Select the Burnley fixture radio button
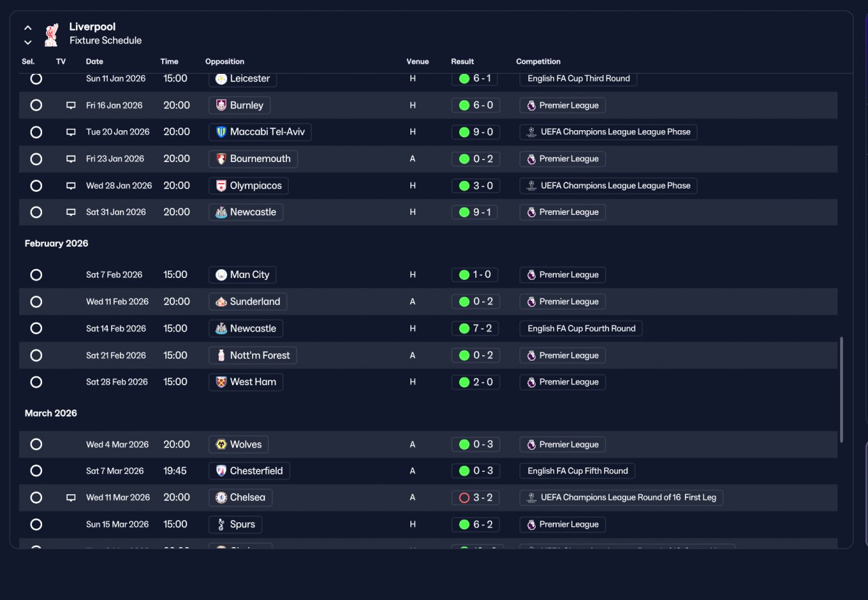868x600 pixels. click(36, 106)
